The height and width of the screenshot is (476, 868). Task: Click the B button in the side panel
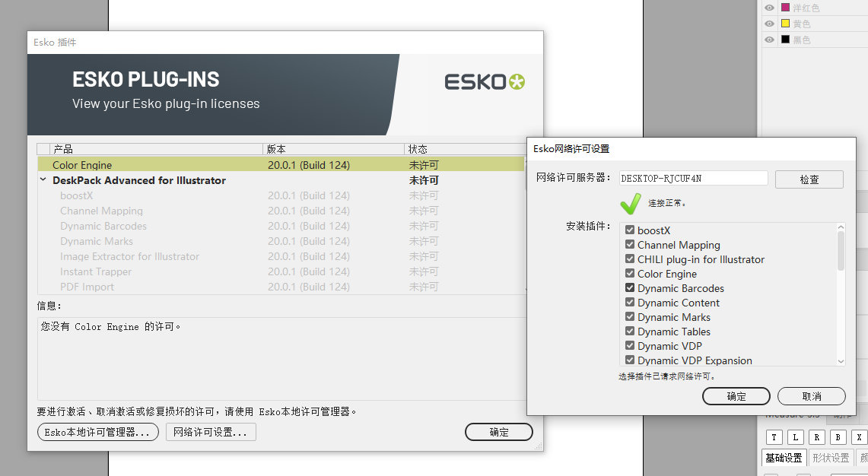[x=838, y=437]
